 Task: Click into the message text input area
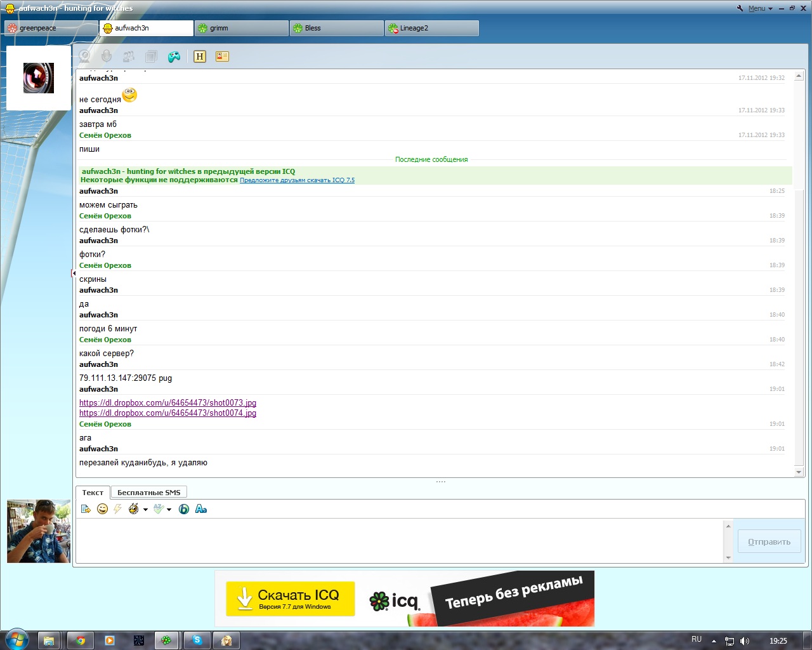400,541
